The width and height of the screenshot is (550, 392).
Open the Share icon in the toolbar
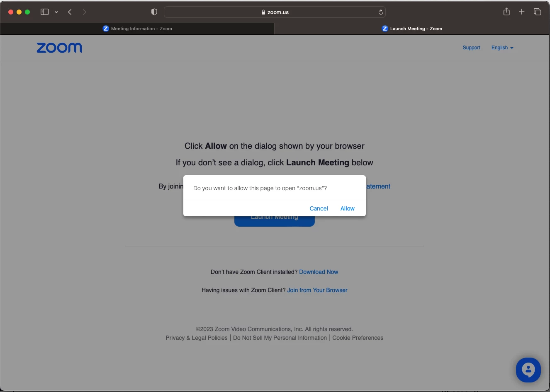(x=506, y=12)
